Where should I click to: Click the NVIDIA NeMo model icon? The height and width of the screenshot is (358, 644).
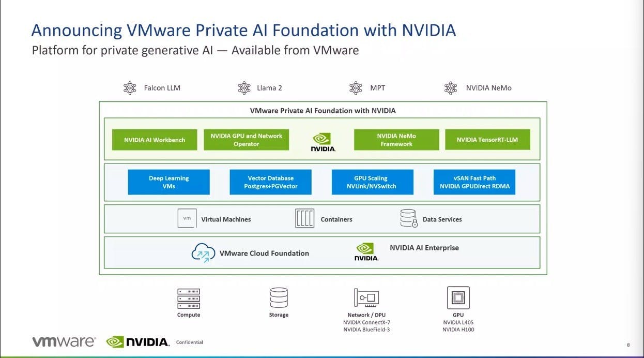[451, 88]
